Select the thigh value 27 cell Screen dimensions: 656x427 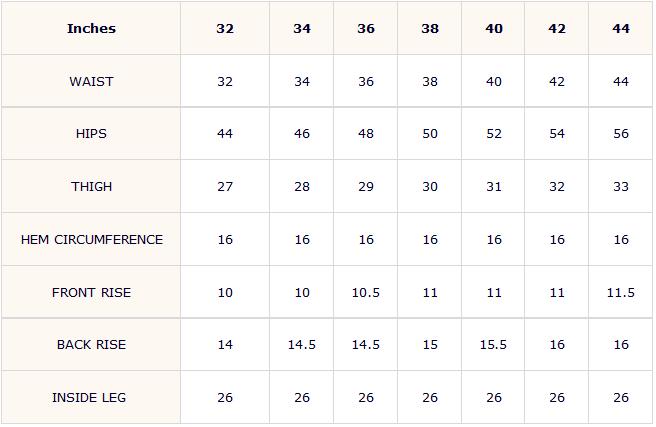tap(225, 187)
